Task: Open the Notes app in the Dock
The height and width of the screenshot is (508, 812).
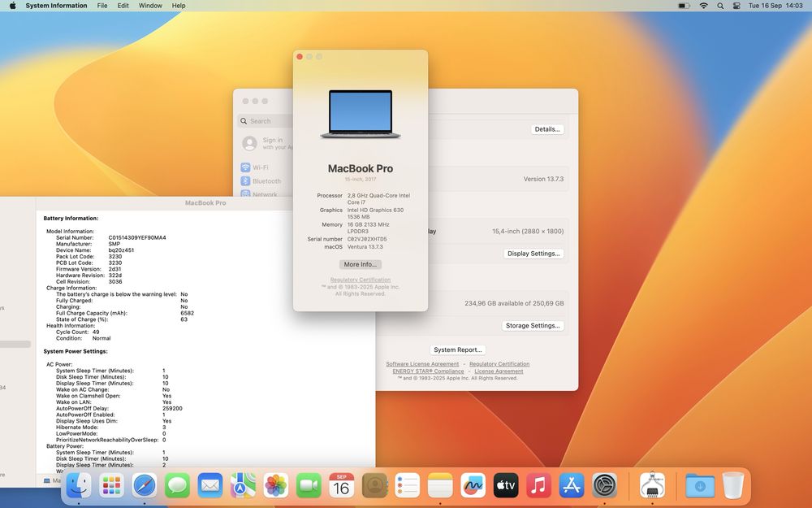Action: point(440,486)
